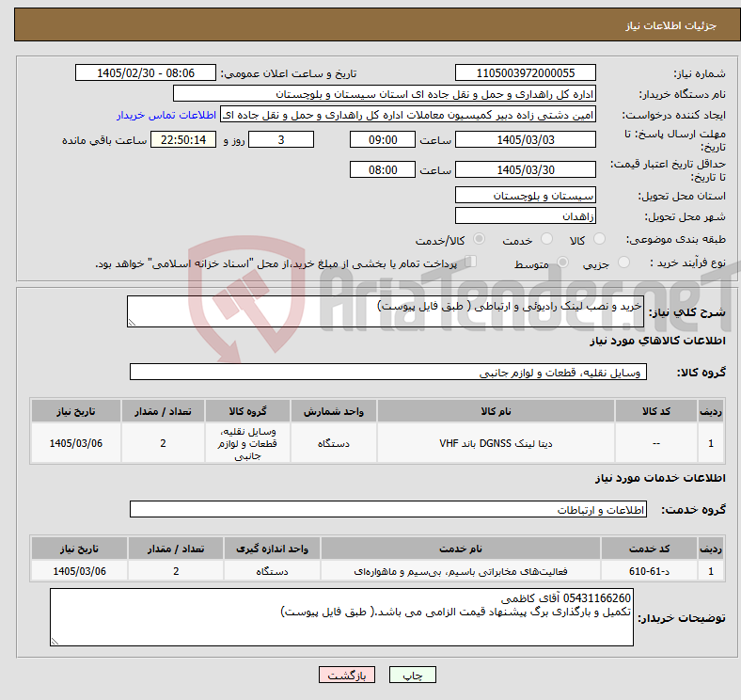The height and width of the screenshot is (700, 741).
Task: Click the general description textarea خرید و نصب لینک
Action: coord(386,311)
